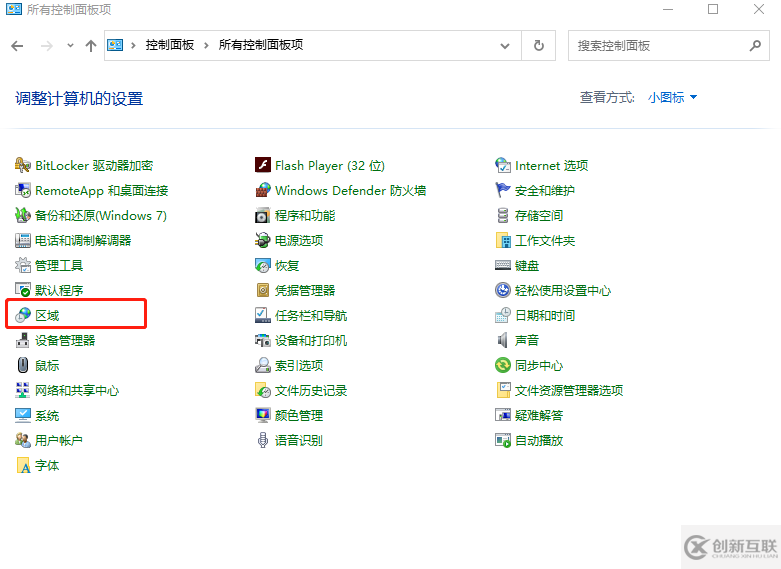Click the 区域 globe icon

coord(22,315)
